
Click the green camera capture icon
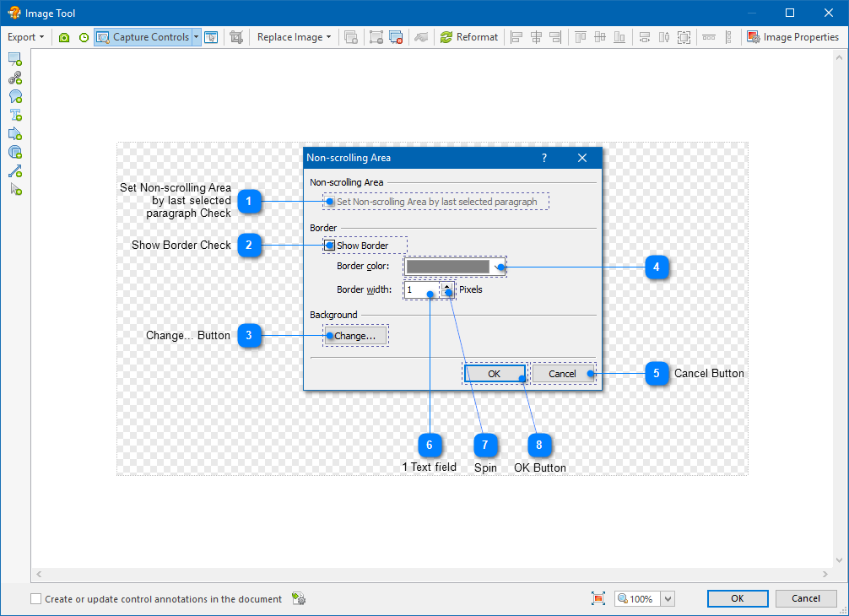click(64, 37)
